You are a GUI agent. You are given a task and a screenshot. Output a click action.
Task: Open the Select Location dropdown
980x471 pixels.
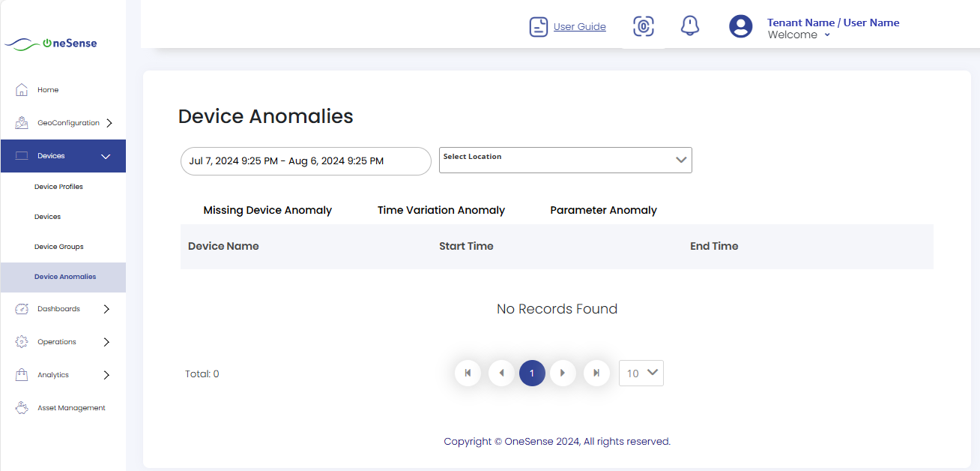point(565,160)
